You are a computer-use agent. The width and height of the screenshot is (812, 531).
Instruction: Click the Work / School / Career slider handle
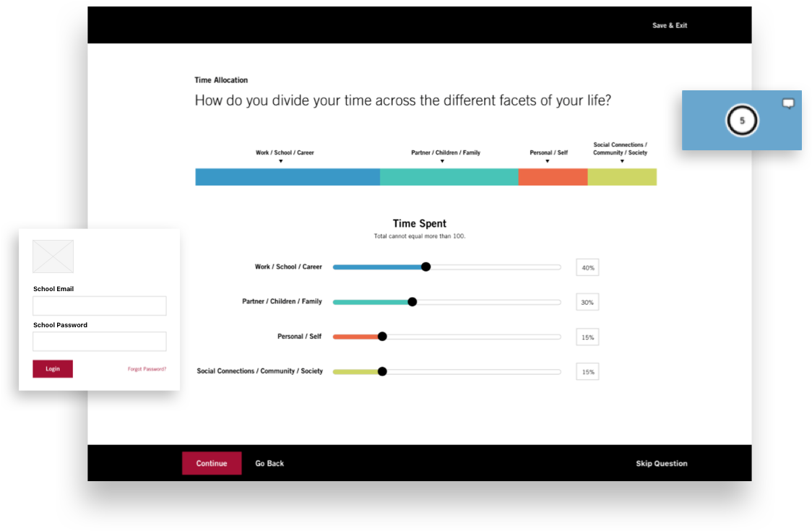(426, 267)
